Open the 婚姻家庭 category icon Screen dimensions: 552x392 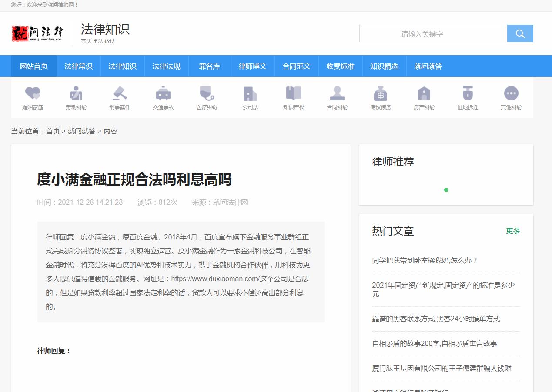(33, 93)
